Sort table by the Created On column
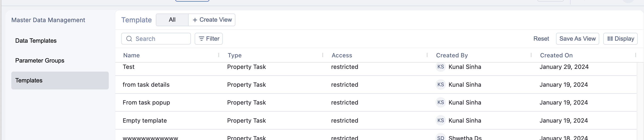Viewport: 644px width, 140px height. (556, 55)
